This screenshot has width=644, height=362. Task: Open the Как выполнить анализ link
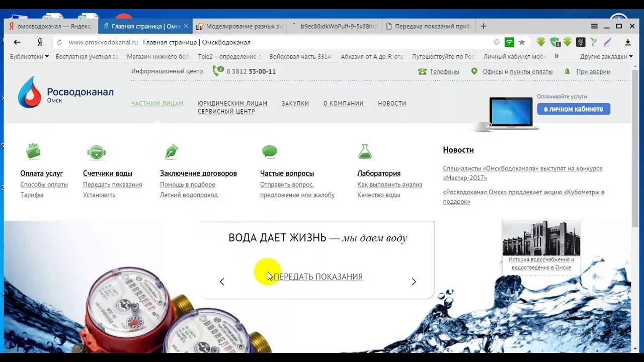coord(390,185)
